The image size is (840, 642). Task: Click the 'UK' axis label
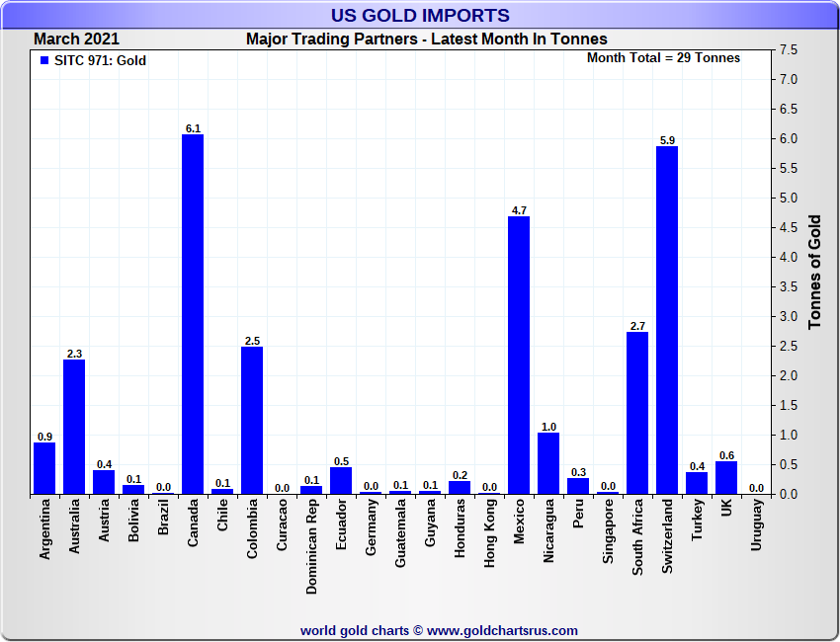[x=726, y=508]
